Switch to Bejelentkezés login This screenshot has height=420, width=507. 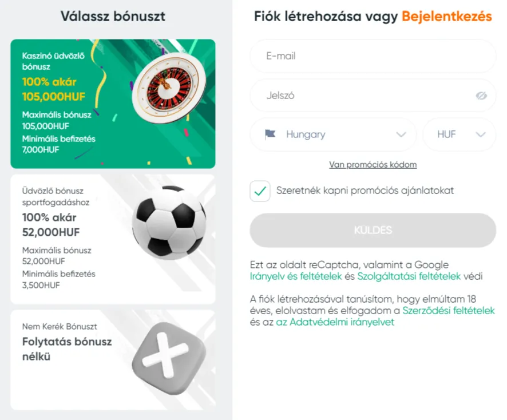pos(447,17)
